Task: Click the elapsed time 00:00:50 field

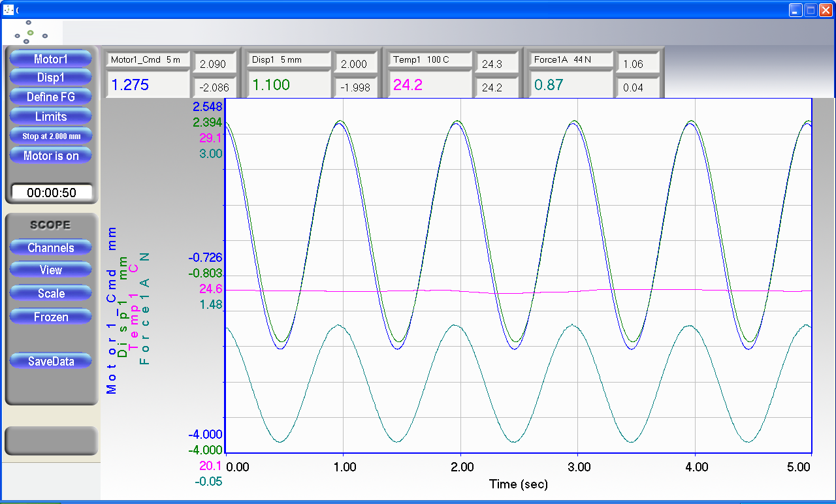Action: tap(52, 193)
